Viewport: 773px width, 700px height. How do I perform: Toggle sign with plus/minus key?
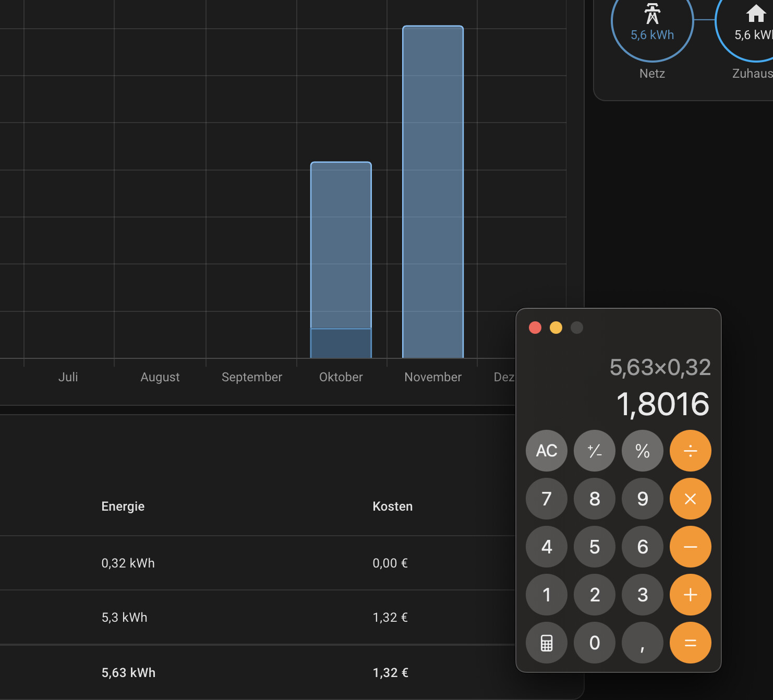pos(594,451)
